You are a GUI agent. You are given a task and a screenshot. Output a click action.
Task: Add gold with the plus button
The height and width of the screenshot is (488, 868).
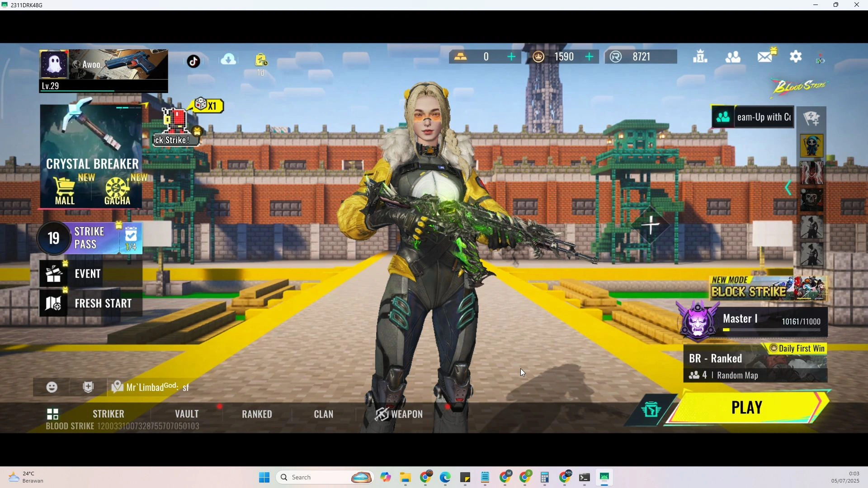pyautogui.click(x=511, y=57)
